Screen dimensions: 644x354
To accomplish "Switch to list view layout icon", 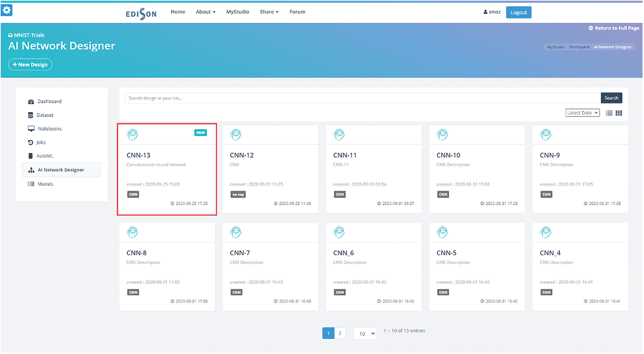I will click(x=609, y=113).
